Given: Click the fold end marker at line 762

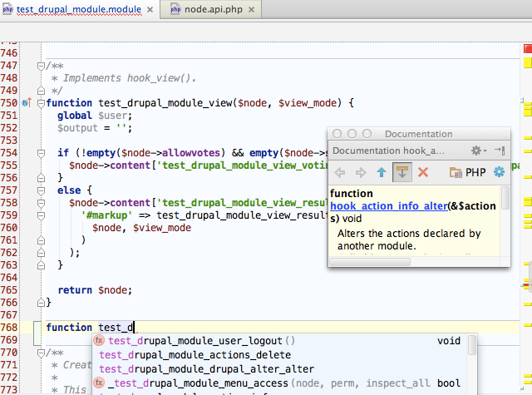Looking at the screenshot, I should tap(41, 253).
